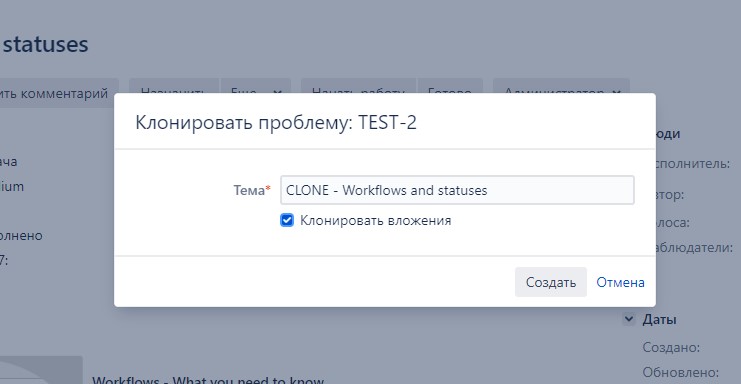This screenshot has width=741, height=384.
Task: Click the Добавить комментарий button
Action: click(x=56, y=92)
